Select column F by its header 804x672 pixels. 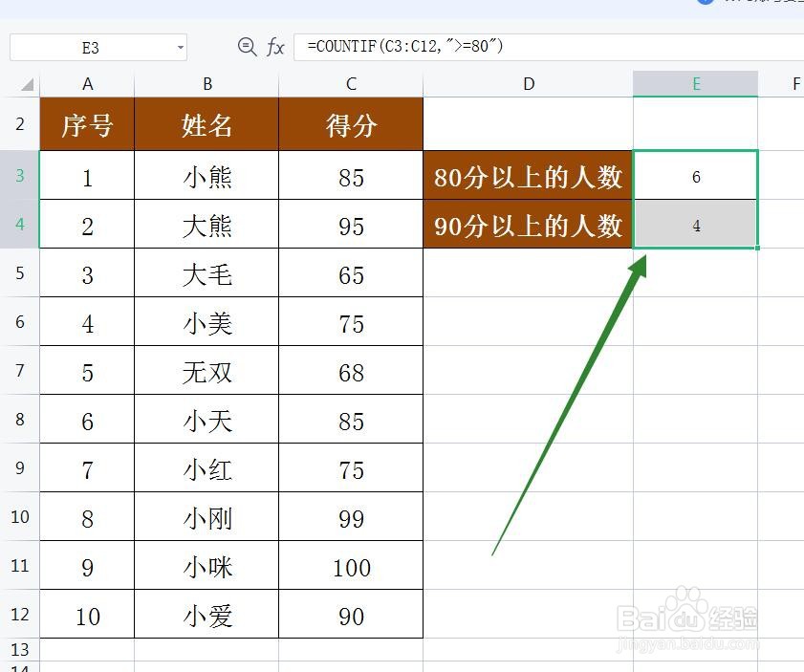tap(794, 84)
